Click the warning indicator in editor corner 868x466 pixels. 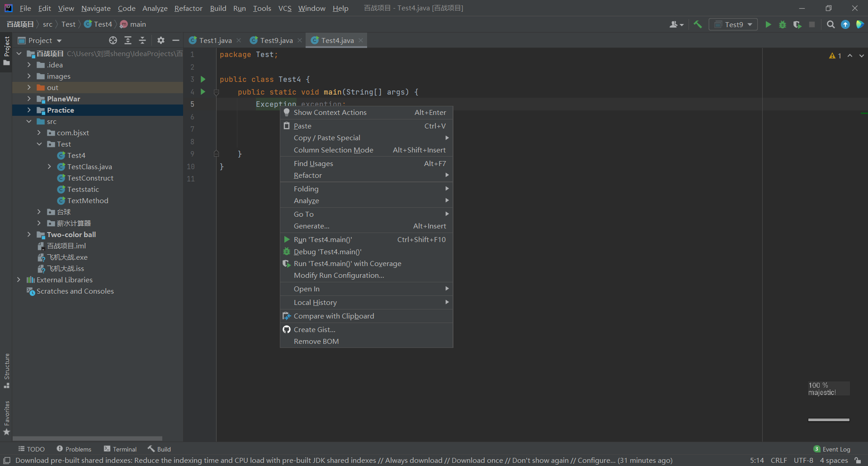pos(835,56)
